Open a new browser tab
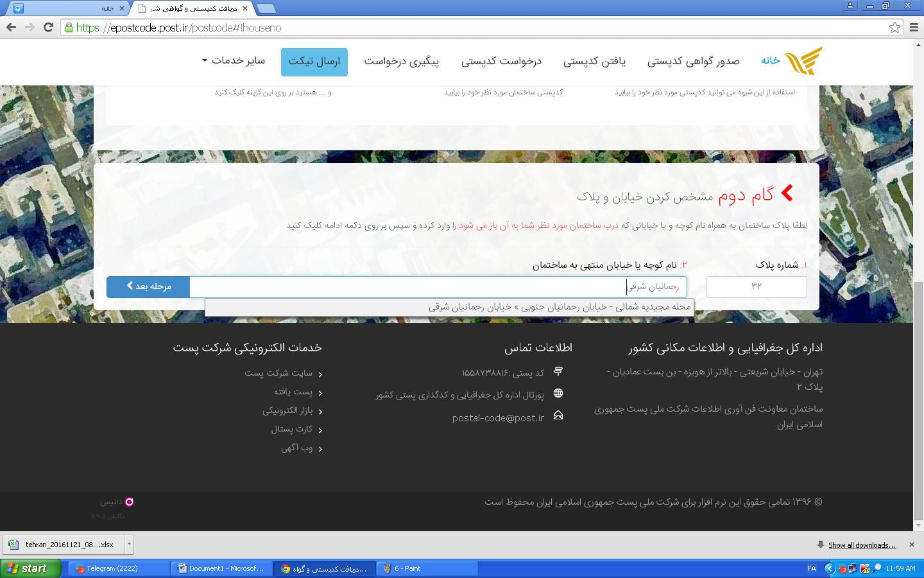Viewport: 924px width, 578px height. click(266, 8)
